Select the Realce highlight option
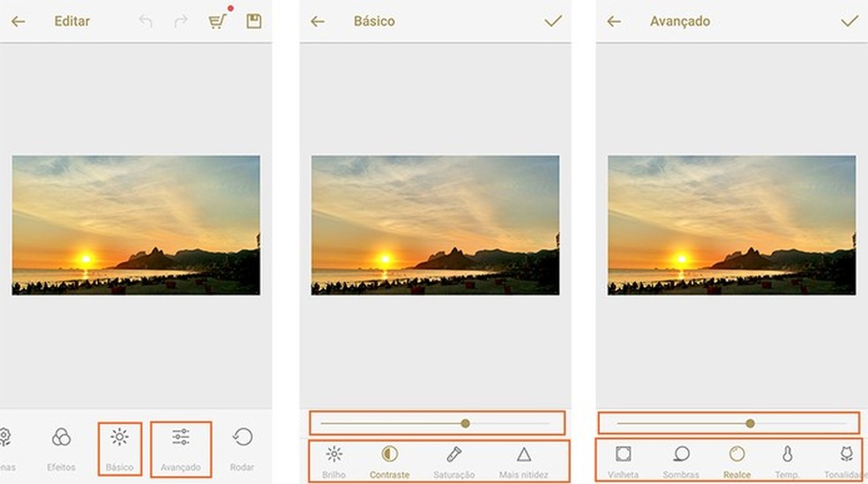This screenshot has width=868, height=484. pos(737,463)
